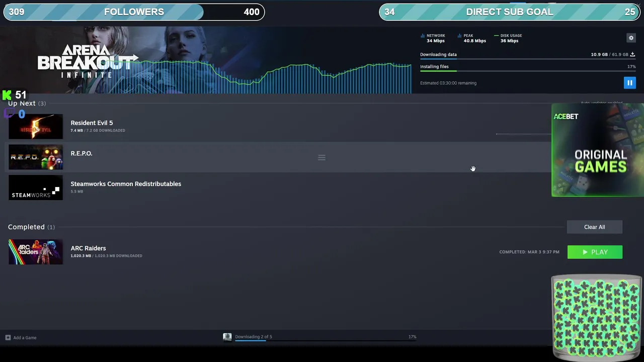The image size is (644, 362).
Task: Click the DIRECT SUB GOAL bar overlay
Action: [509, 12]
